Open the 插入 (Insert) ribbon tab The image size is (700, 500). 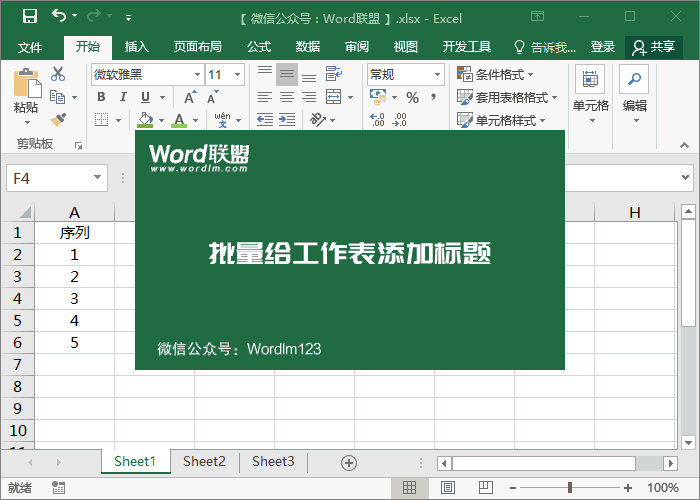(137, 47)
